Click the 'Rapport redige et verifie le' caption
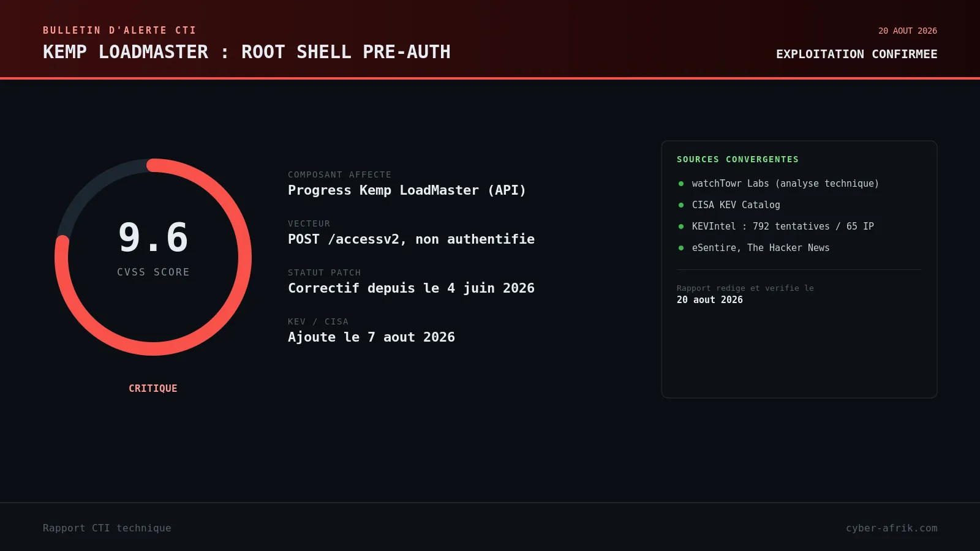980x551 pixels. [745, 288]
